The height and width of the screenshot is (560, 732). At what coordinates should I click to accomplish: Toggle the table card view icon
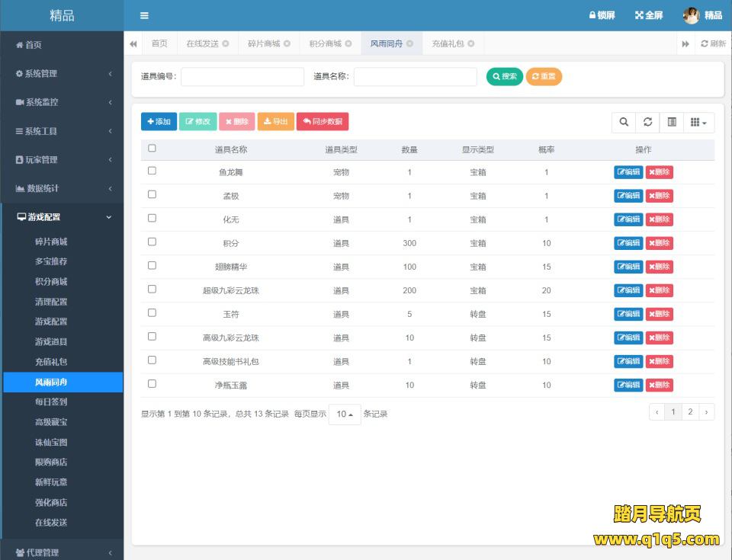point(671,122)
